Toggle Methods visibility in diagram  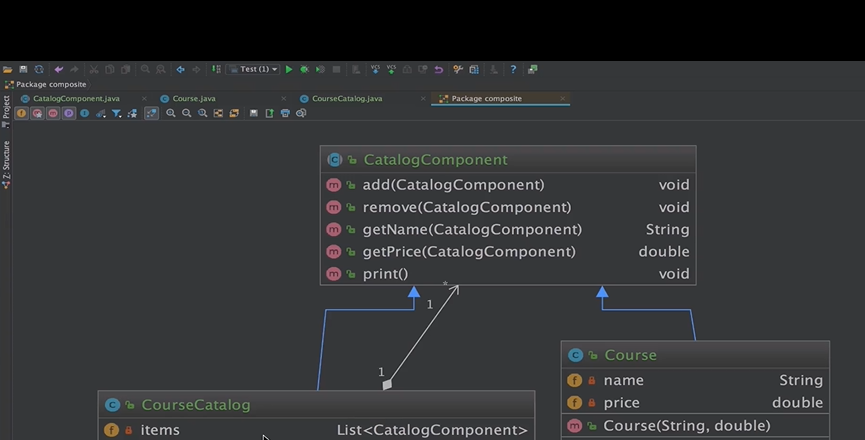point(53,114)
